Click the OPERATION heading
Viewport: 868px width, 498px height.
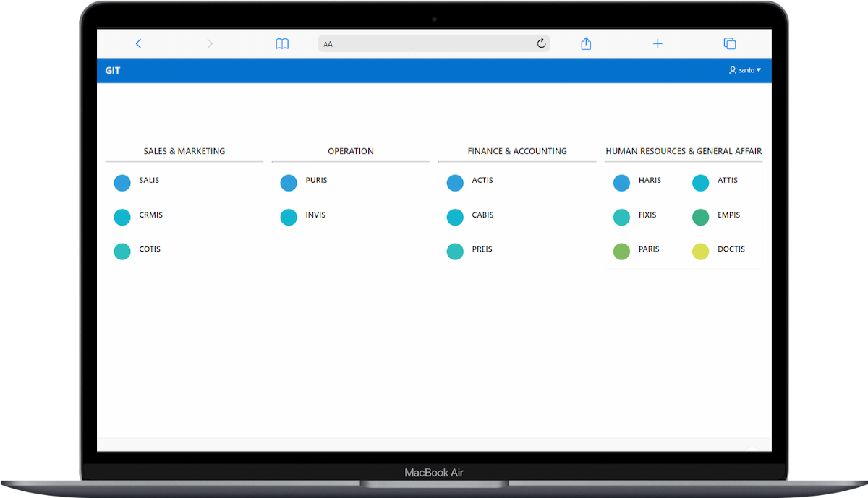(351, 151)
